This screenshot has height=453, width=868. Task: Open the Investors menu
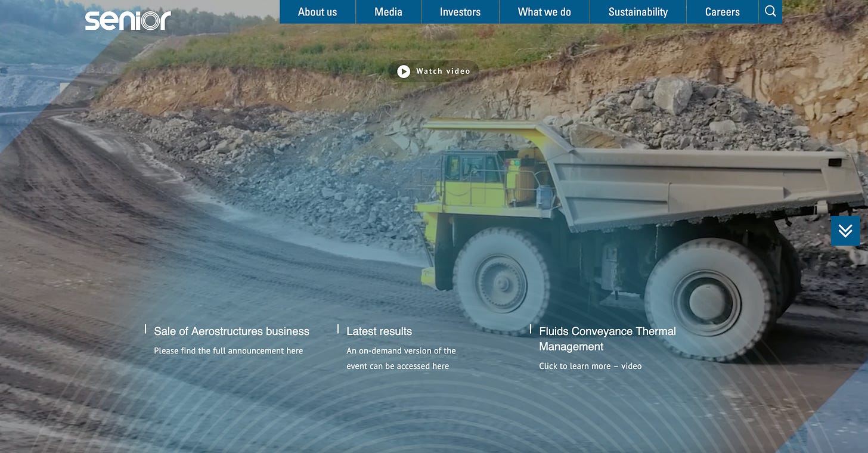[x=460, y=12]
